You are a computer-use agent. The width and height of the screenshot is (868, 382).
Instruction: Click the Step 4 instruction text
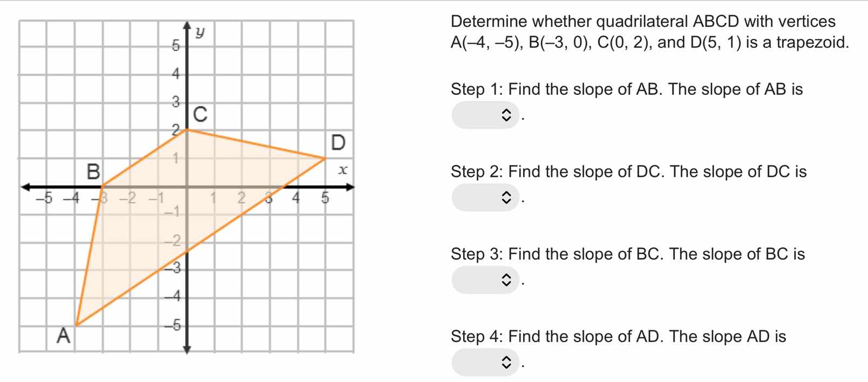[x=618, y=336]
